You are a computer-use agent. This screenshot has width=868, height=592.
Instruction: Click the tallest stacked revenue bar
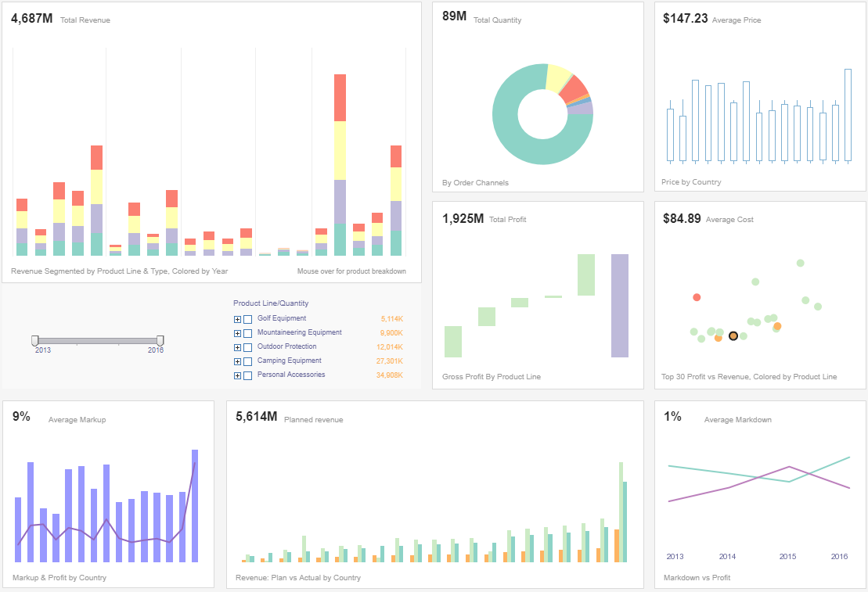(x=340, y=165)
